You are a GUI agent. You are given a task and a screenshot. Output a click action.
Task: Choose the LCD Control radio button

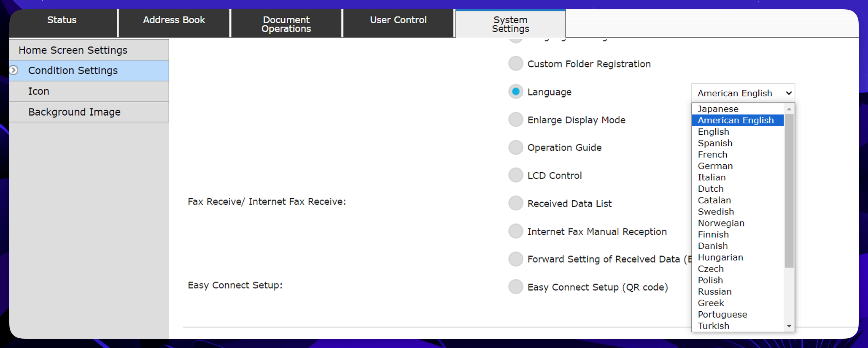click(515, 175)
